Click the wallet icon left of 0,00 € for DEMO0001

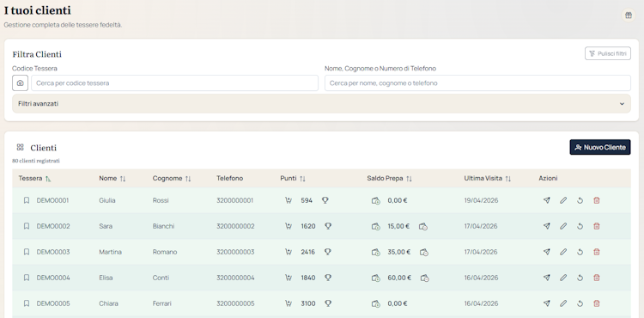376,200
